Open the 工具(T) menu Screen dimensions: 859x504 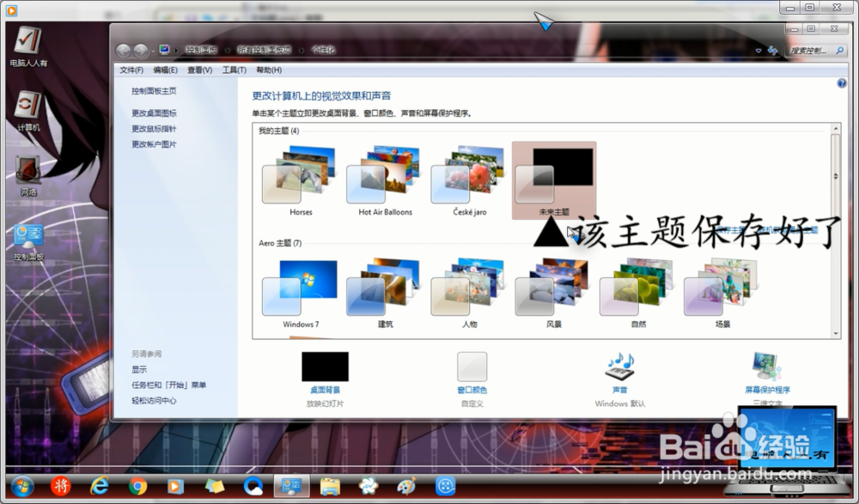coord(234,70)
